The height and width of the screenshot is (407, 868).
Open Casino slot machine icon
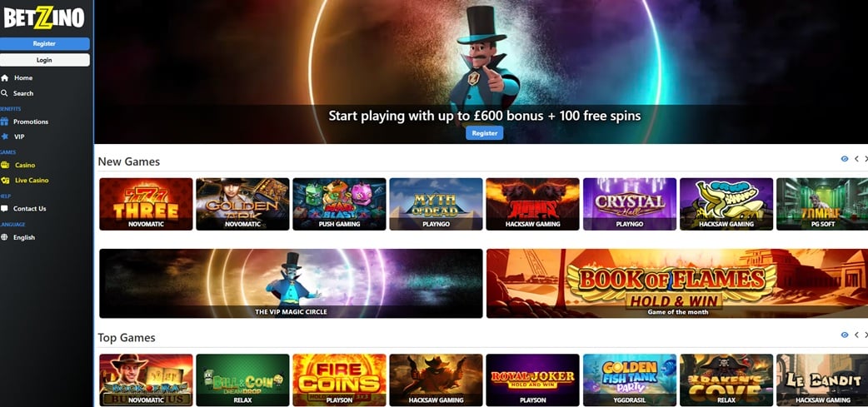(x=5, y=166)
